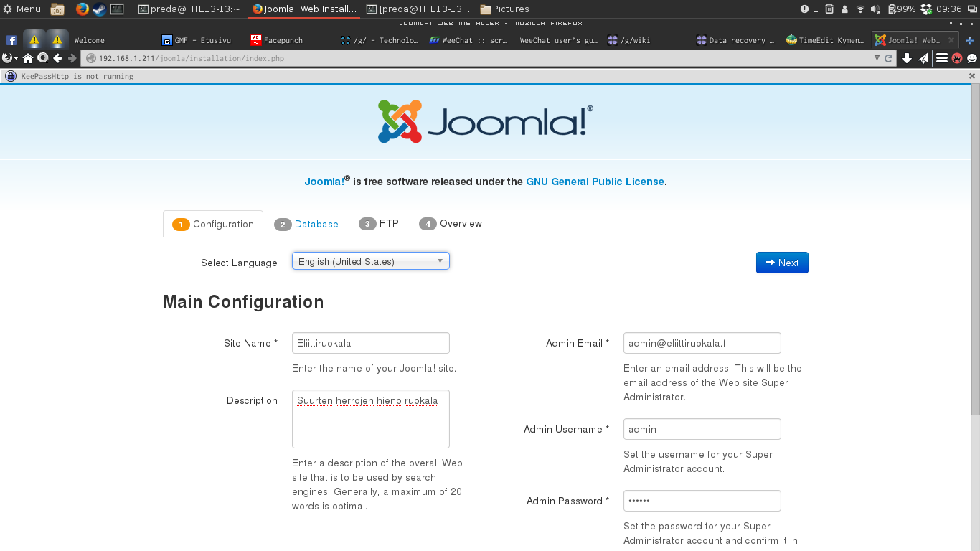The height and width of the screenshot is (551, 980).
Task: Go to the Firefox home page
Action: pyautogui.click(x=28, y=58)
